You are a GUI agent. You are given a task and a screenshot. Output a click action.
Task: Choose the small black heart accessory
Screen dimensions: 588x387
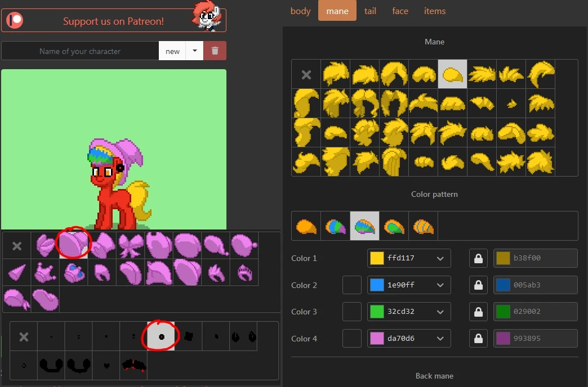tap(106, 365)
